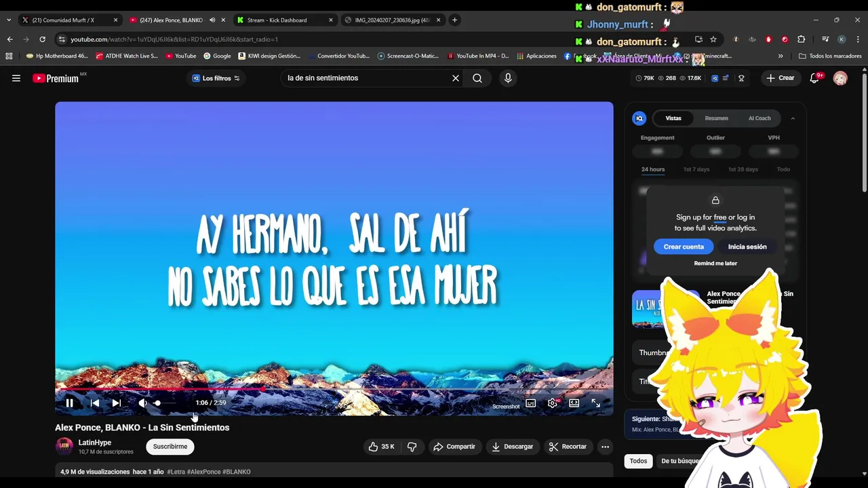Collapse the analytics panel chevron
Image resolution: width=868 pixels, height=488 pixels.
pos(793,118)
